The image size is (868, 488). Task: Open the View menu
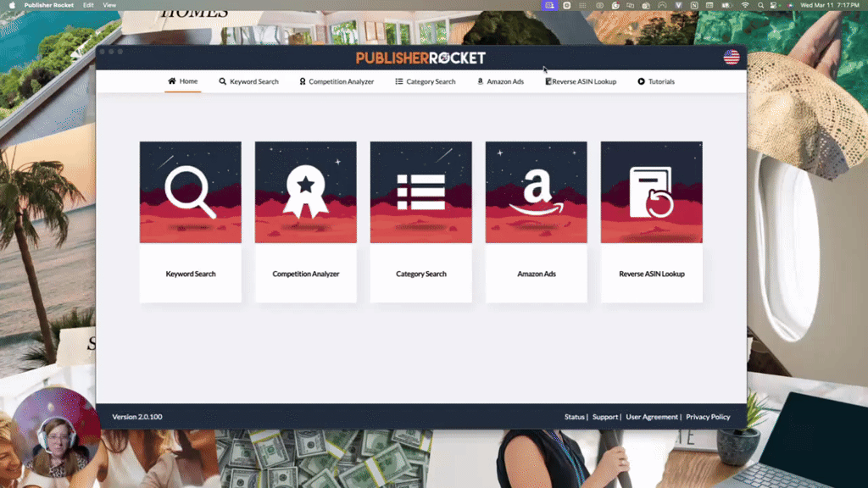[109, 5]
